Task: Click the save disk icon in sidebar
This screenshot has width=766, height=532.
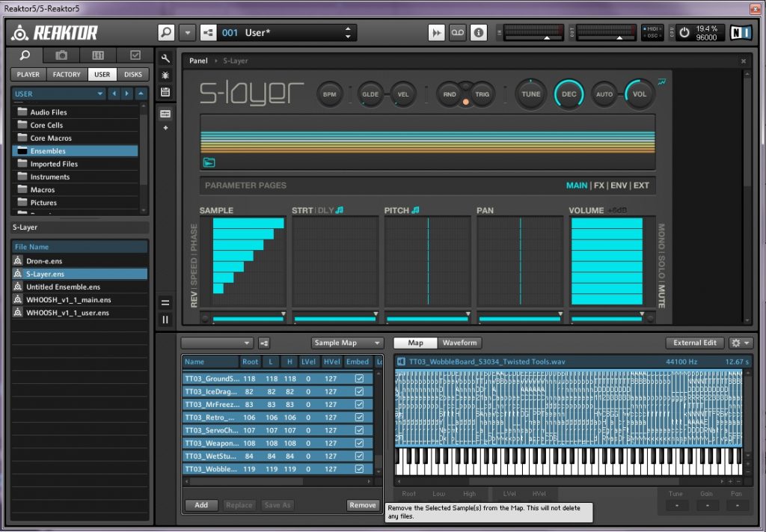Action: click(x=165, y=92)
